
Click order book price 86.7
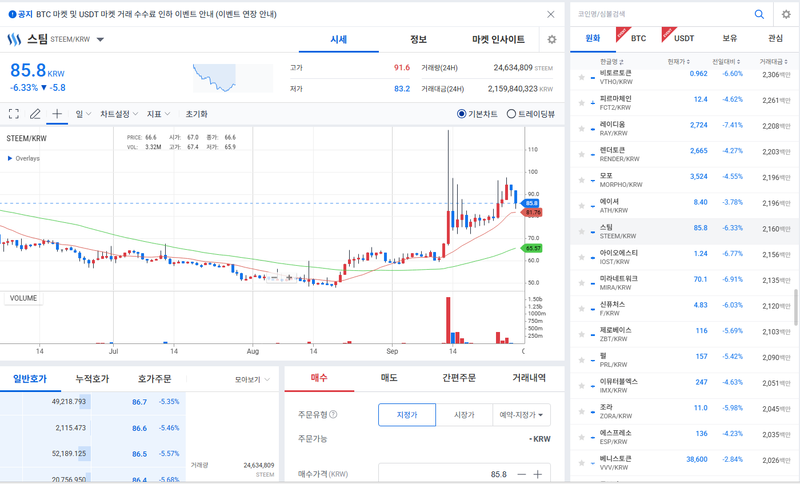[x=139, y=402]
